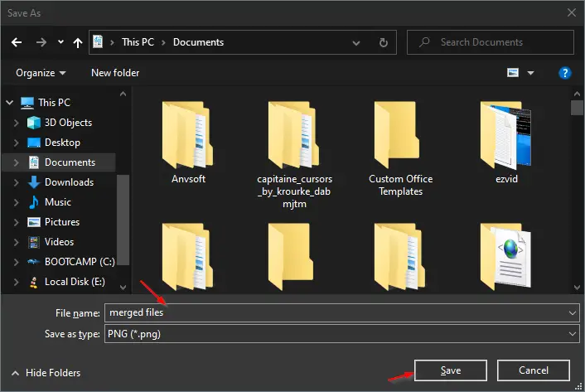Click the document icon in address bar
The image size is (585, 392).
click(x=98, y=41)
